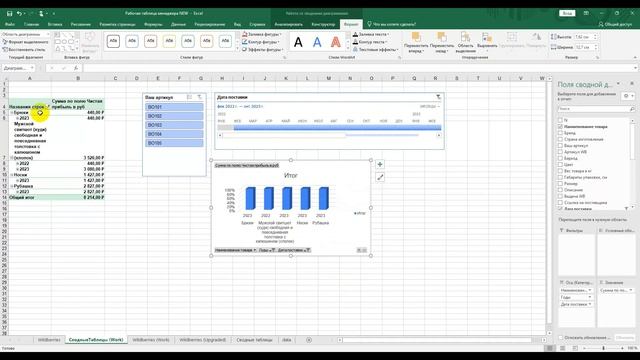Image resolution: width=640 pixels, height=360 pixels.
Task: Switch to the Конструктор ribbon tab
Action: (x=323, y=24)
